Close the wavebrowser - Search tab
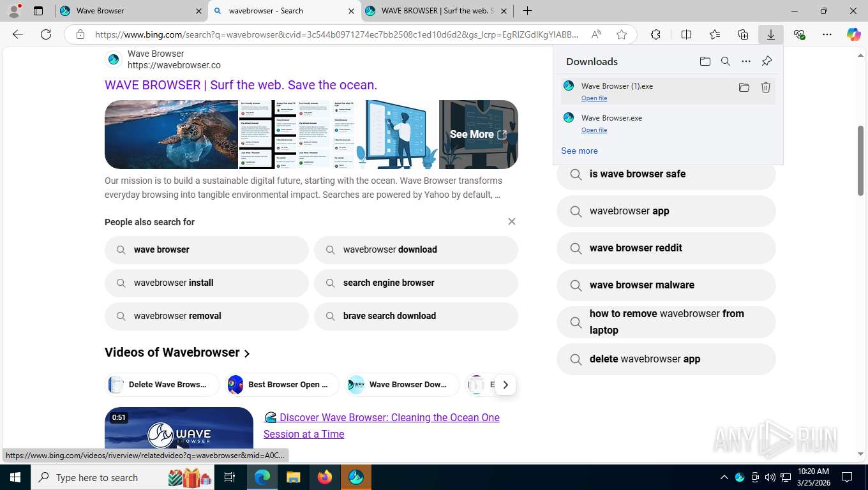Image resolution: width=868 pixels, height=490 pixels. coord(351,11)
